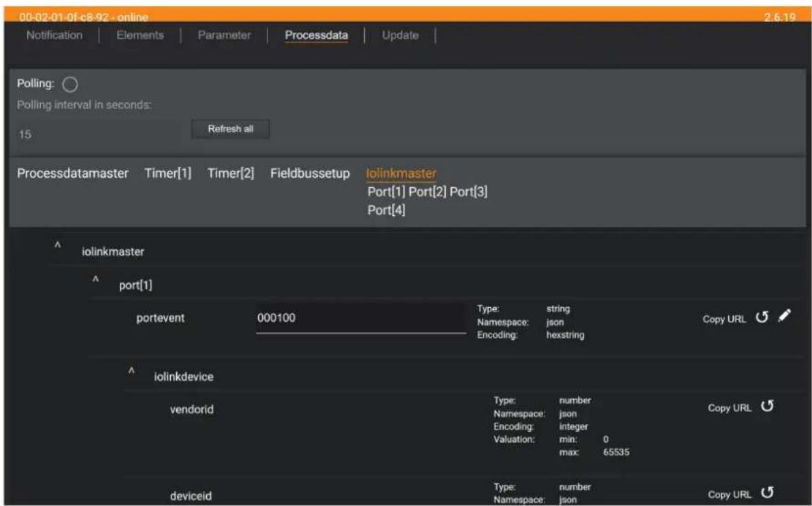
Task: Collapse the iolinkmaster tree node
Action: point(57,246)
